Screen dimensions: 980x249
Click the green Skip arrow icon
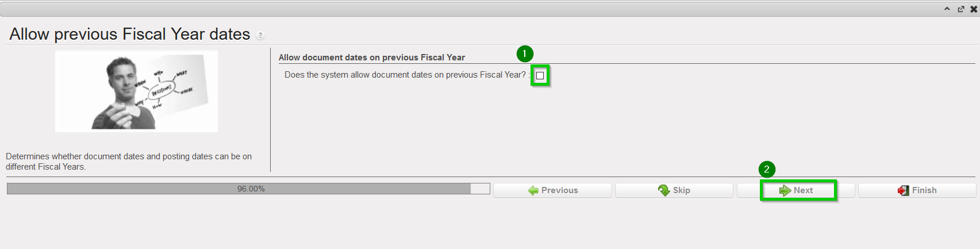(664, 190)
